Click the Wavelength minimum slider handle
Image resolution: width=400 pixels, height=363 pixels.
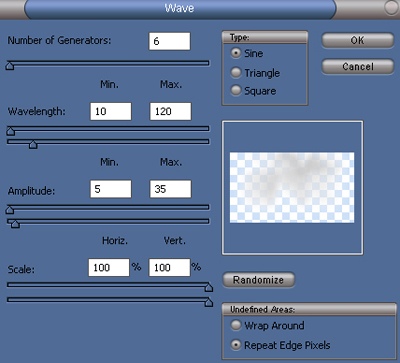tap(10, 131)
